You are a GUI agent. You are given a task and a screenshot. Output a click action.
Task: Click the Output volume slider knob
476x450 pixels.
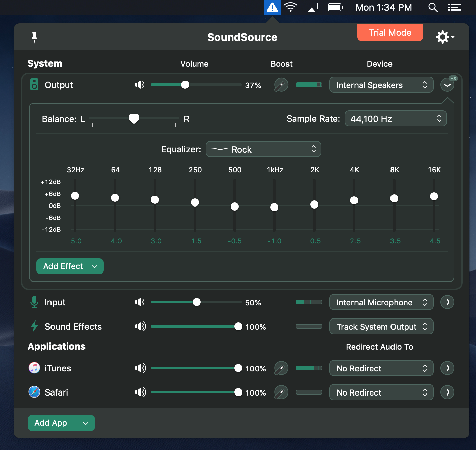185,85
